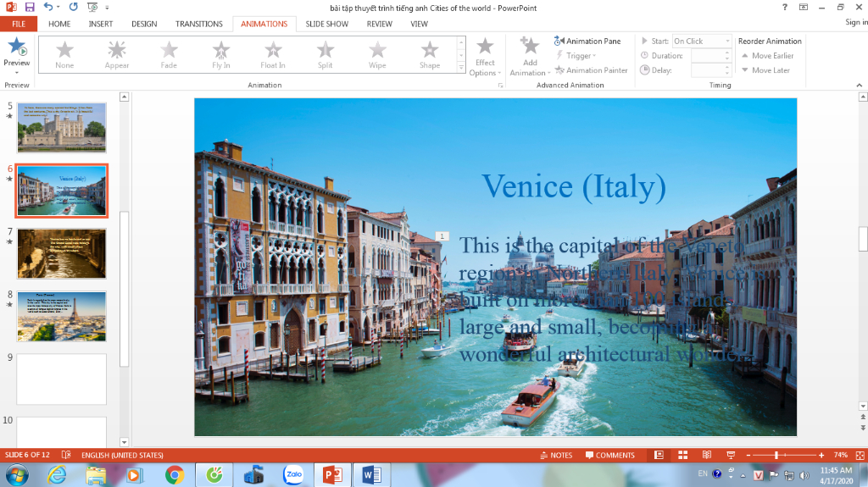The image size is (868, 487).
Task: Switch to the DESIGN tab
Action: (144, 24)
